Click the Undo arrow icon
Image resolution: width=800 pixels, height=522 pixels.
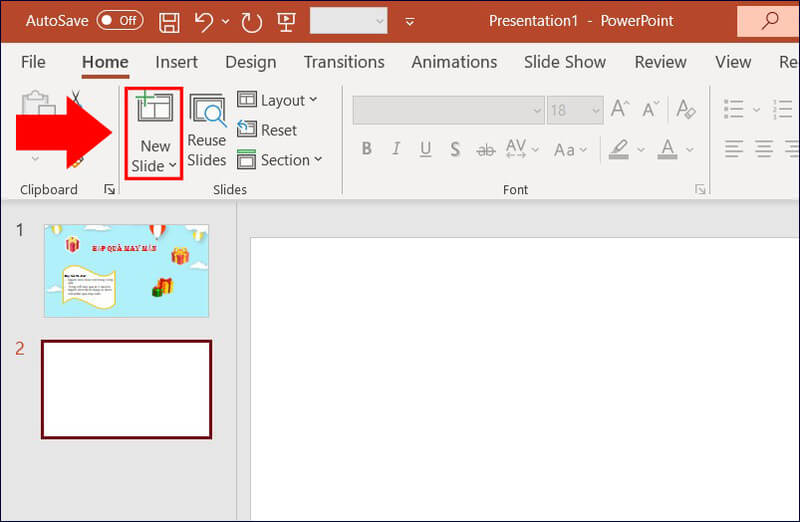204,21
